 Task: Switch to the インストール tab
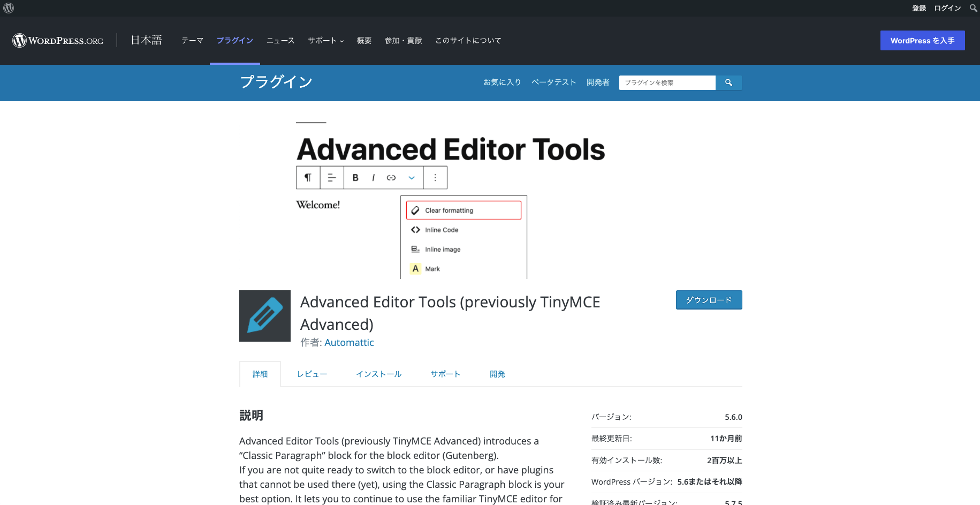[x=379, y=374]
